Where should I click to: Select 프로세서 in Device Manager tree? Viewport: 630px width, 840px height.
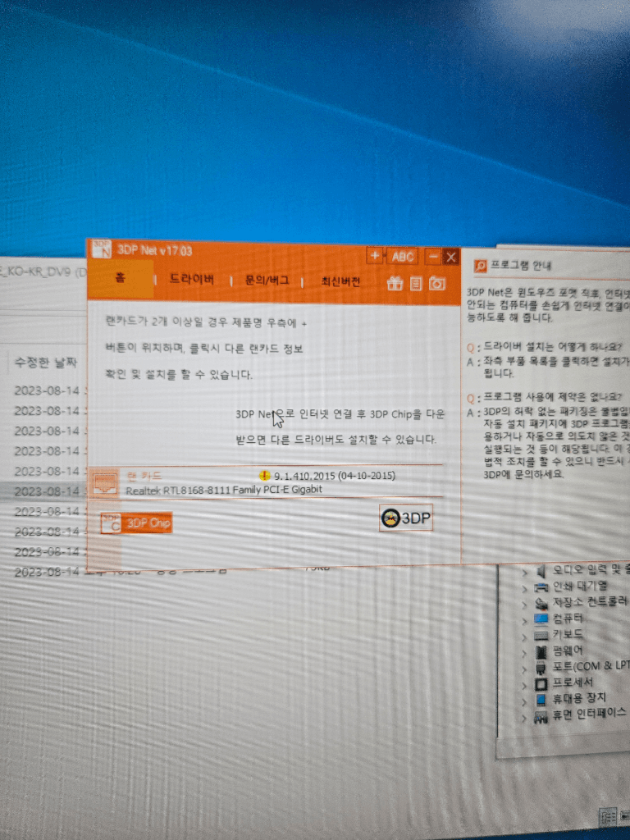573,682
